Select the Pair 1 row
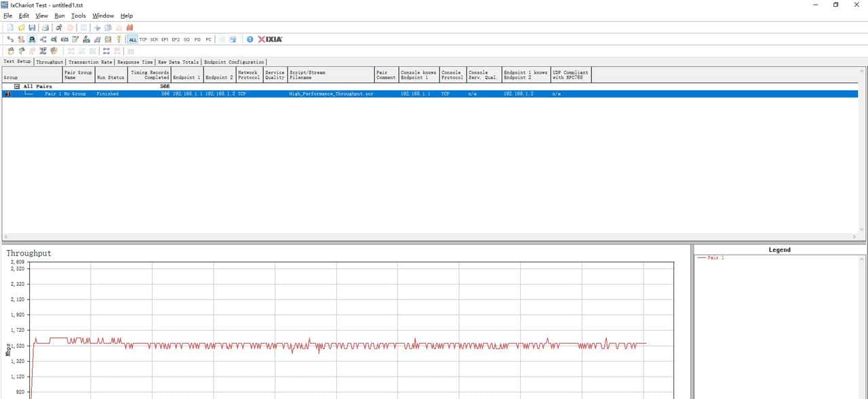The width and height of the screenshot is (868, 399). pyautogui.click(x=430, y=93)
